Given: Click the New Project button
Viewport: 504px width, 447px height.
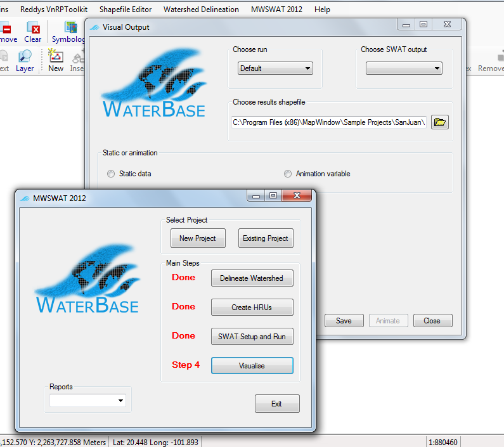Looking at the screenshot, I should 198,238.
